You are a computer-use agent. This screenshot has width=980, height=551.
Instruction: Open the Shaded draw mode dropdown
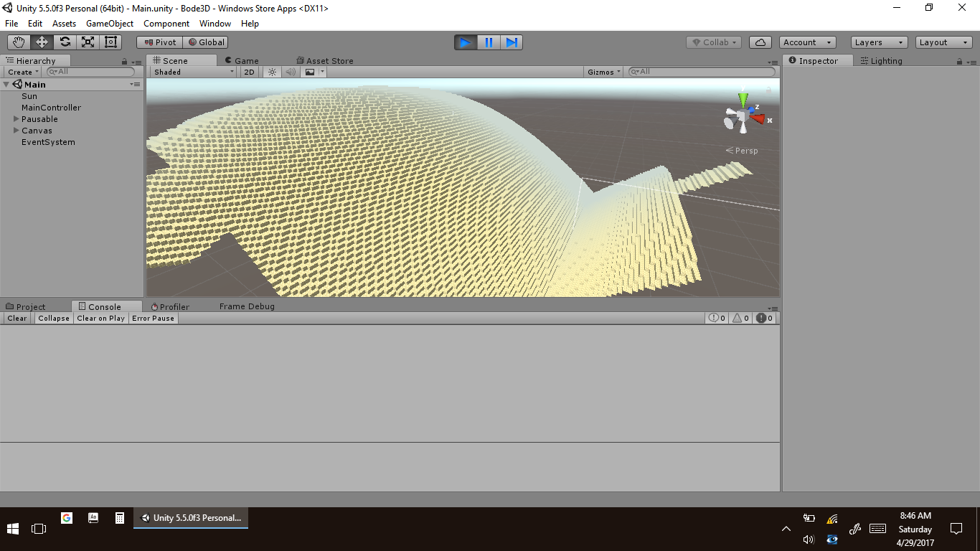(x=194, y=72)
